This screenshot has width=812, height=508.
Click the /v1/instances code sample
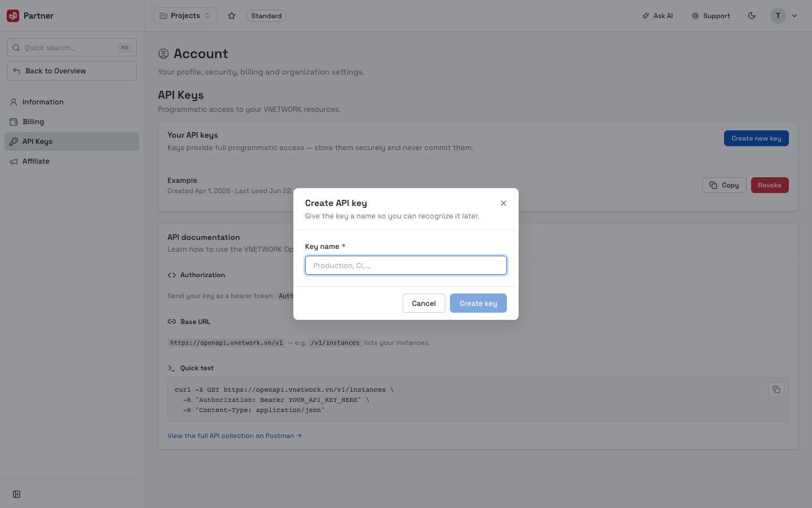[335, 343]
